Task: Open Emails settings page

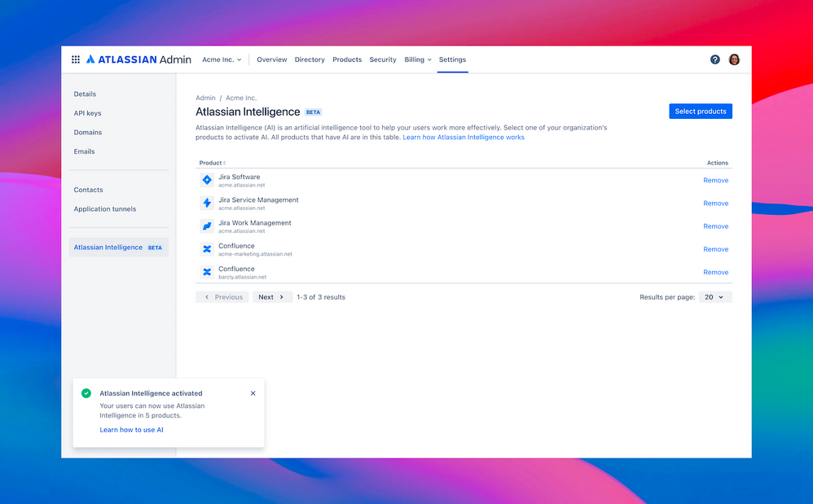Action: coord(84,151)
